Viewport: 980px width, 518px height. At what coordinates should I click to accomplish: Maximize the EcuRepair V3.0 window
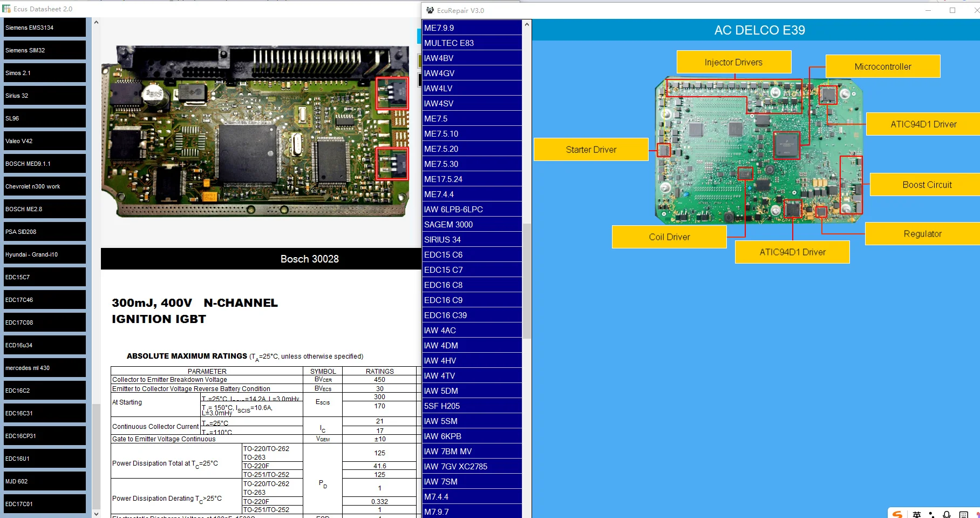point(952,10)
